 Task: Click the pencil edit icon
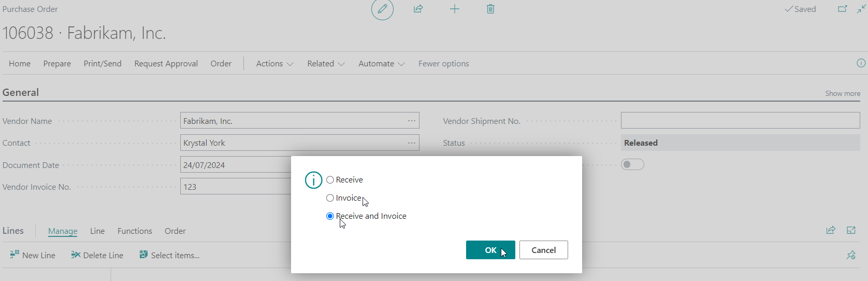(382, 9)
